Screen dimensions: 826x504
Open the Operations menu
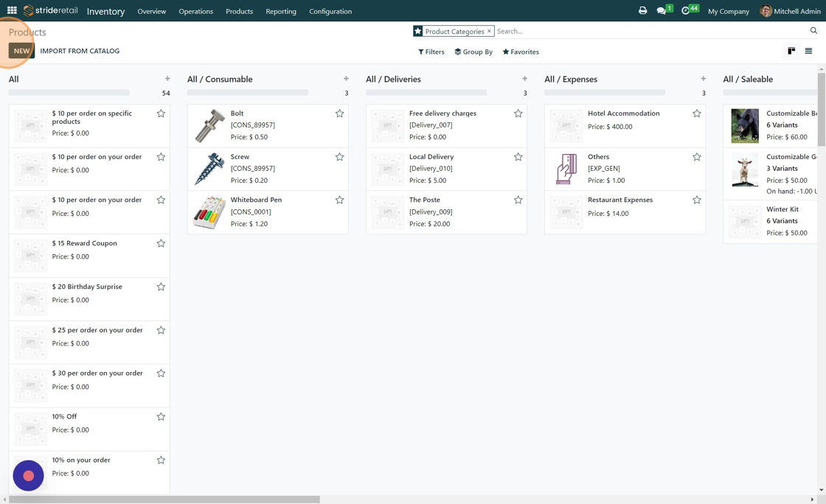[x=196, y=11]
